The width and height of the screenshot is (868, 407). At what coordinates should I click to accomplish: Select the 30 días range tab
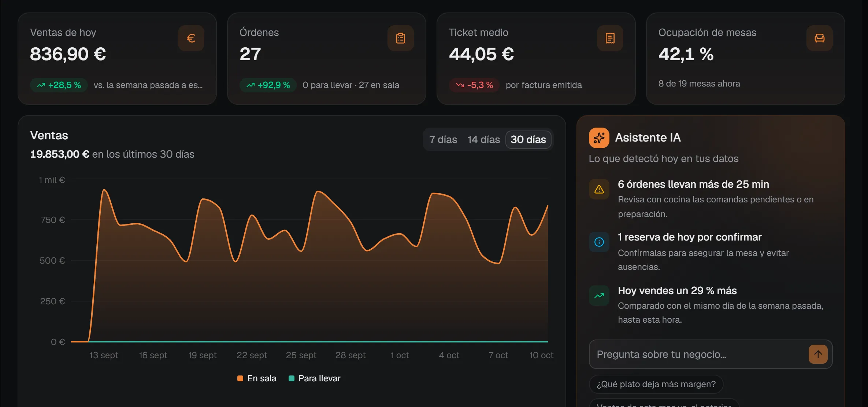click(528, 139)
